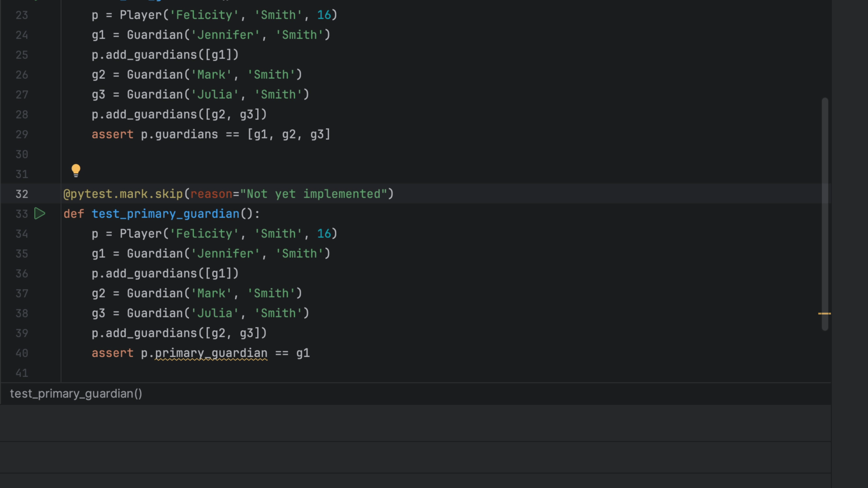The width and height of the screenshot is (868, 488).
Task: Click the yellow lightbulb quick-fix icon
Action: (x=76, y=170)
